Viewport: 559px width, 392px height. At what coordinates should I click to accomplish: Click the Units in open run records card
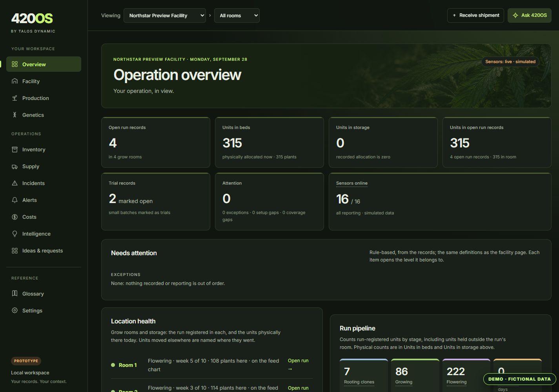click(x=497, y=142)
